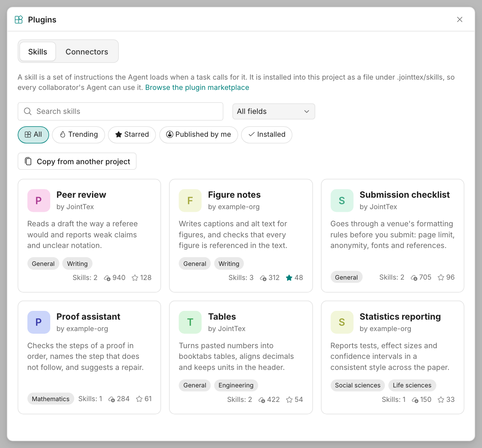Click download count icon on Statistics reporting
The width and height of the screenshot is (482, 448).
tap(415, 400)
